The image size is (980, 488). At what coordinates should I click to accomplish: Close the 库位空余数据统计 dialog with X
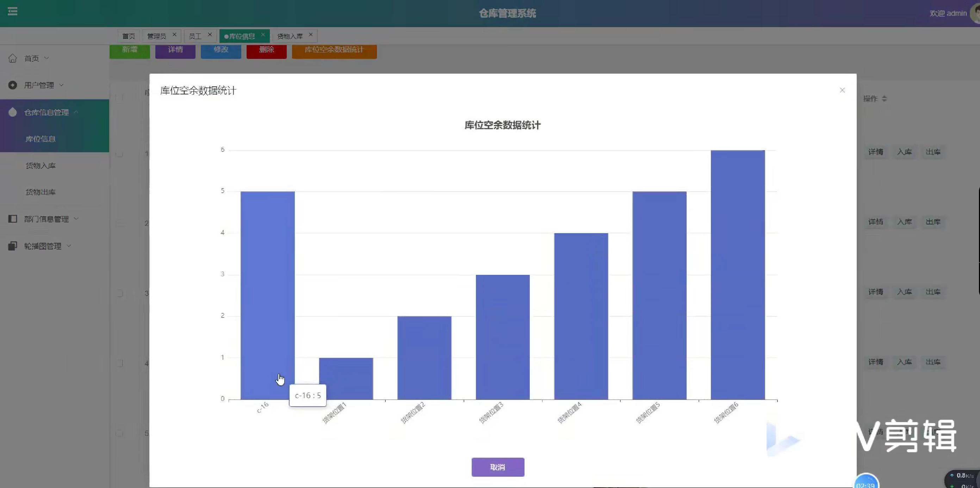[842, 90]
